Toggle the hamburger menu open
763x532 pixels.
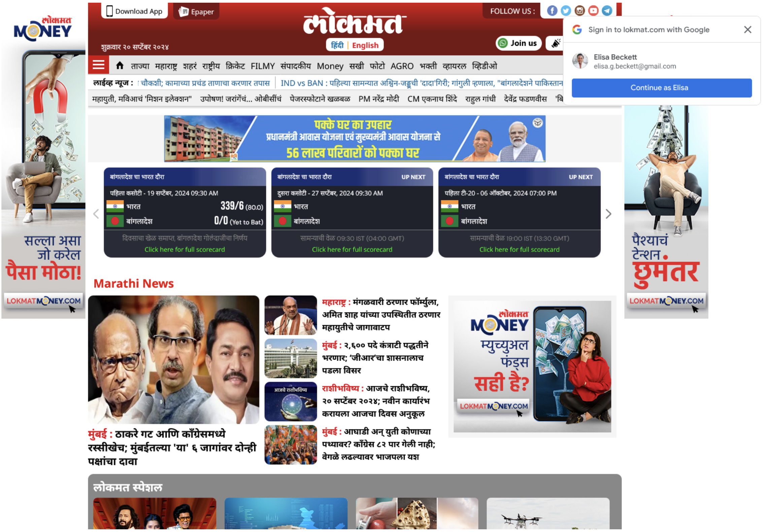click(98, 65)
